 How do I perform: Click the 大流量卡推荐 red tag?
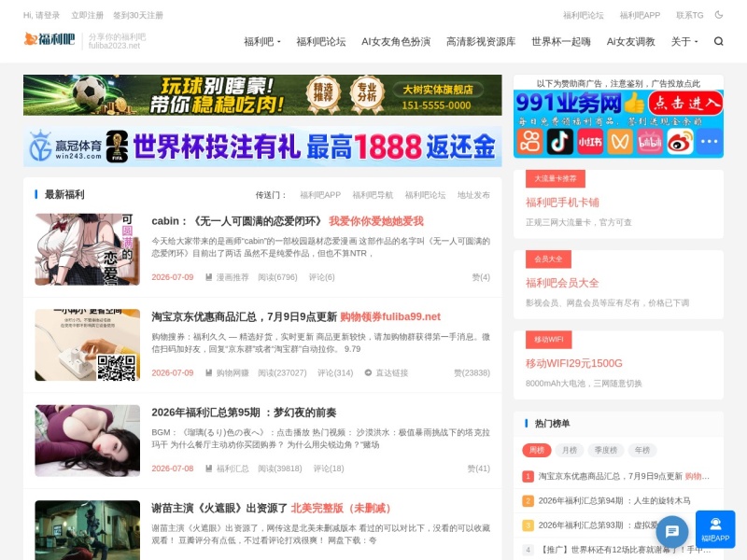(x=556, y=178)
